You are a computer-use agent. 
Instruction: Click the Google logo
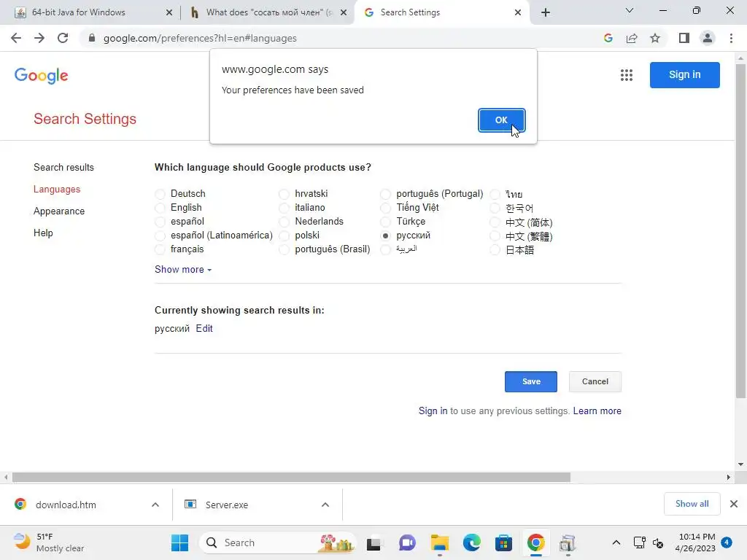click(42, 75)
